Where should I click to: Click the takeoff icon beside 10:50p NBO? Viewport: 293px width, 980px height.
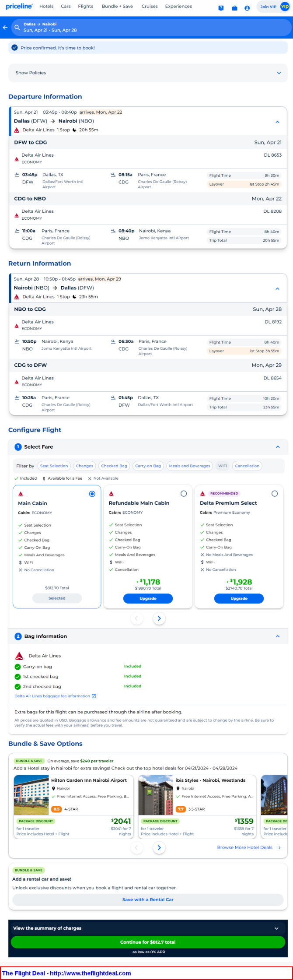[17, 341]
